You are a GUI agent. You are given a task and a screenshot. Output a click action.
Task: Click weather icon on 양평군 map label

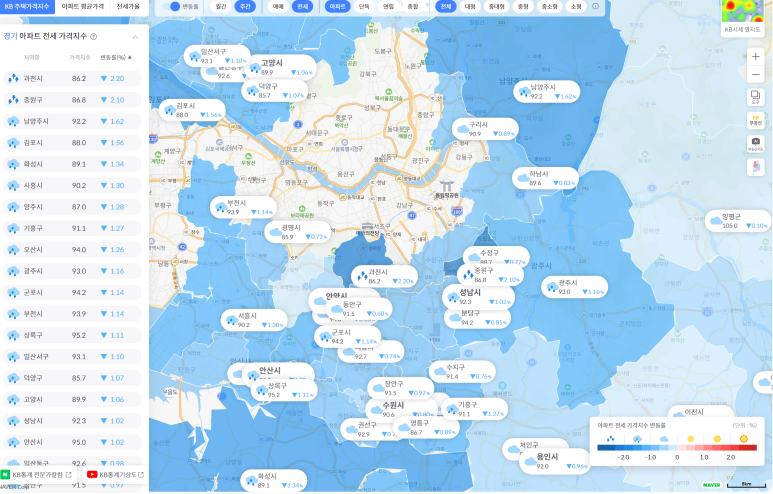[716, 221]
